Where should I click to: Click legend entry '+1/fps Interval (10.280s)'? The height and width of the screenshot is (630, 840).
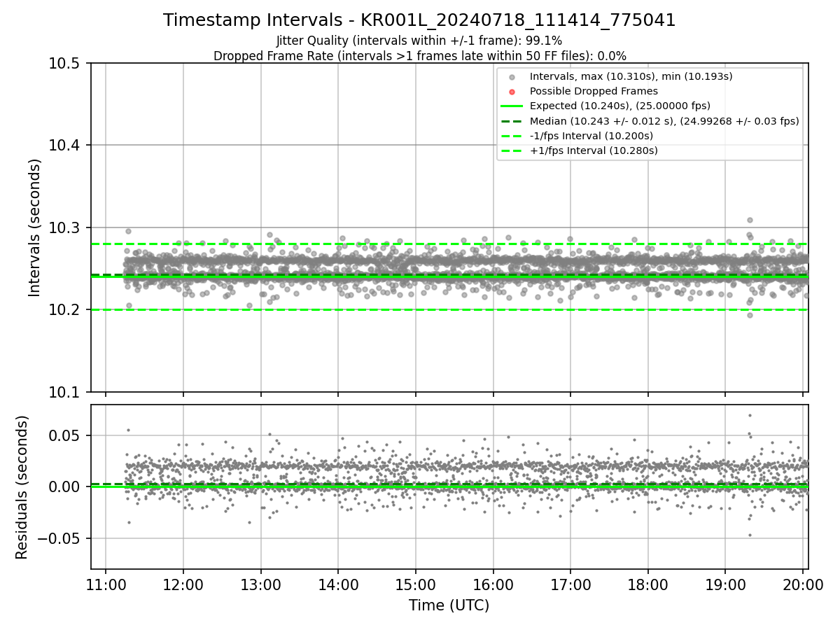[594, 150]
